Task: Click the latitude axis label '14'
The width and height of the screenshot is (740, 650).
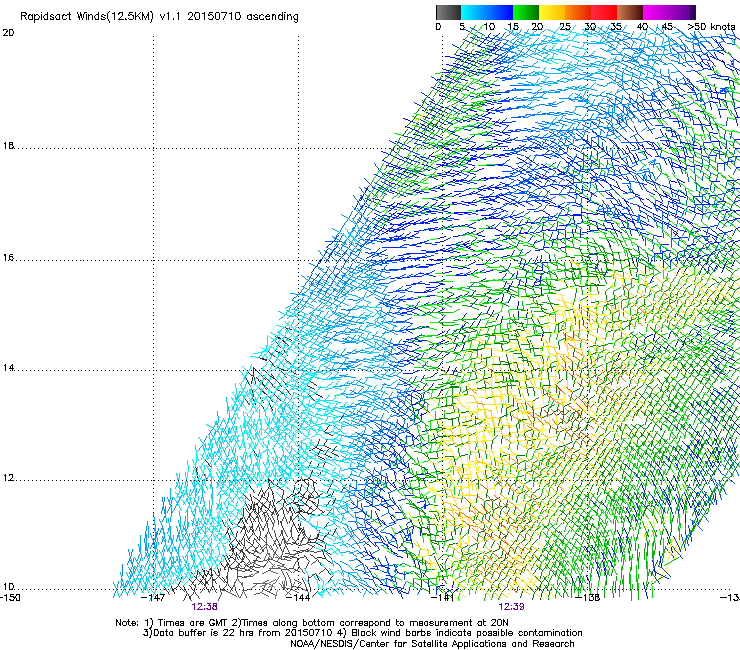Action: click(x=8, y=368)
